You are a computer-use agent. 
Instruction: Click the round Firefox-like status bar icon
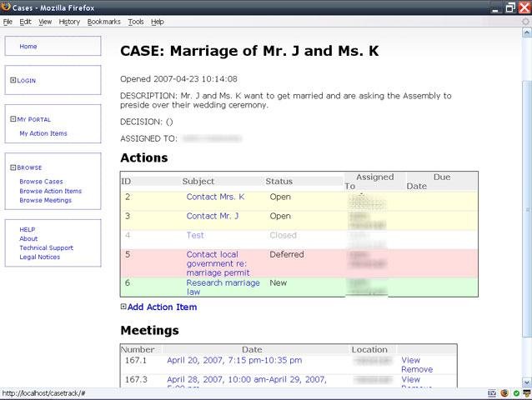coord(504,393)
